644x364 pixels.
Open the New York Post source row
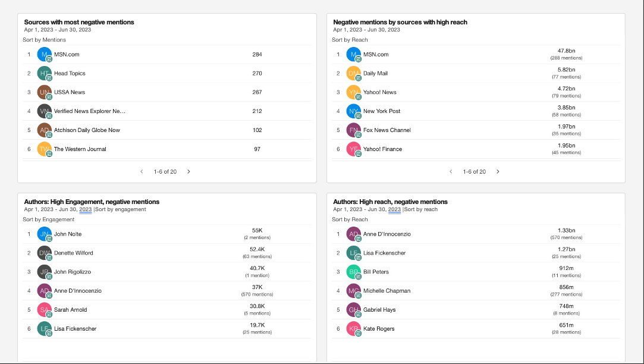(x=381, y=111)
